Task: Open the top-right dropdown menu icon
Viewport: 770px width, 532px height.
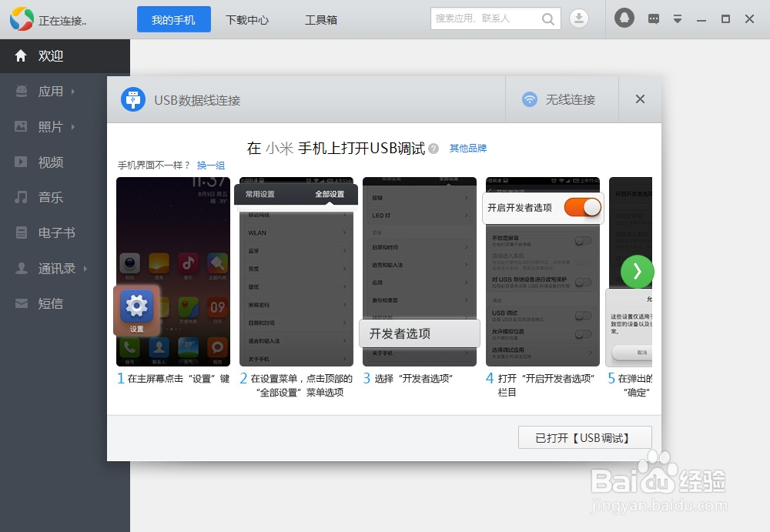Action: (x=677, y=19)
